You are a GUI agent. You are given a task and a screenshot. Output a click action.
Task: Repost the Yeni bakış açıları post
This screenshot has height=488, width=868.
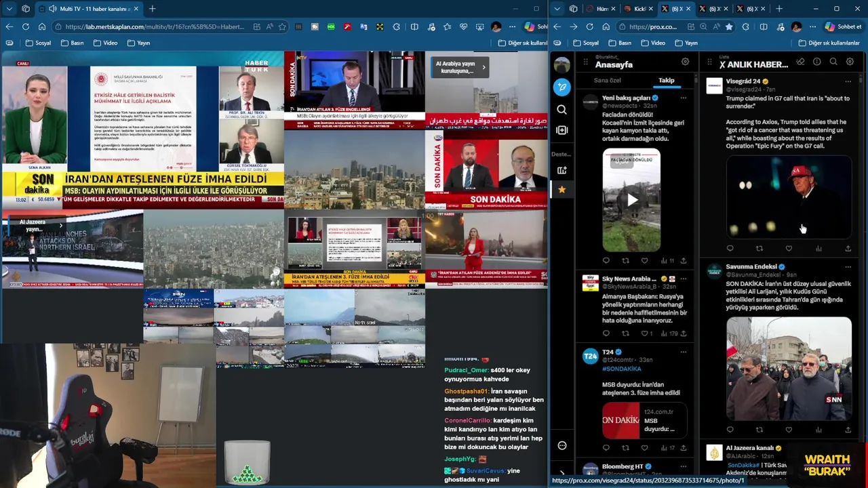point(625,260)
